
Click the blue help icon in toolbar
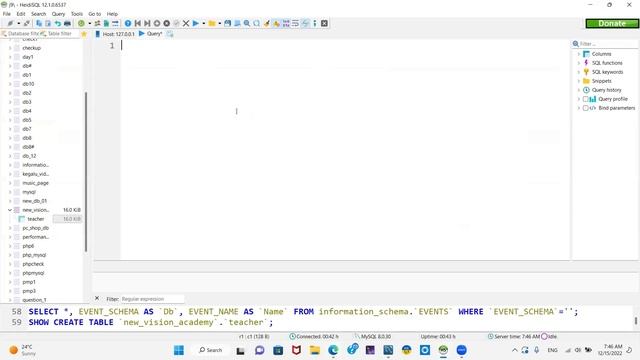click(x=128, y=23)
